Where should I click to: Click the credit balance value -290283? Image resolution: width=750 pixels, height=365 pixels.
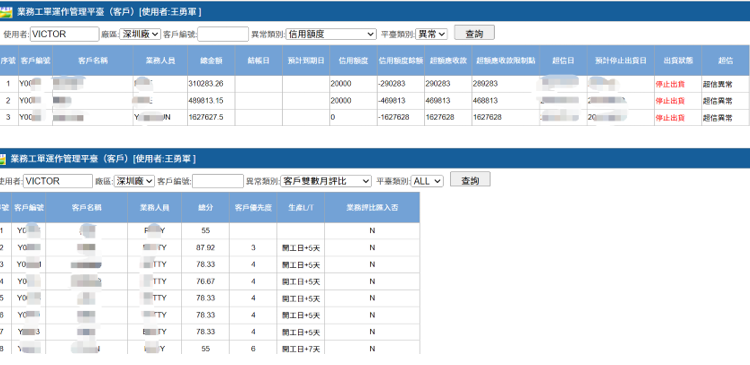coord(391,84)
